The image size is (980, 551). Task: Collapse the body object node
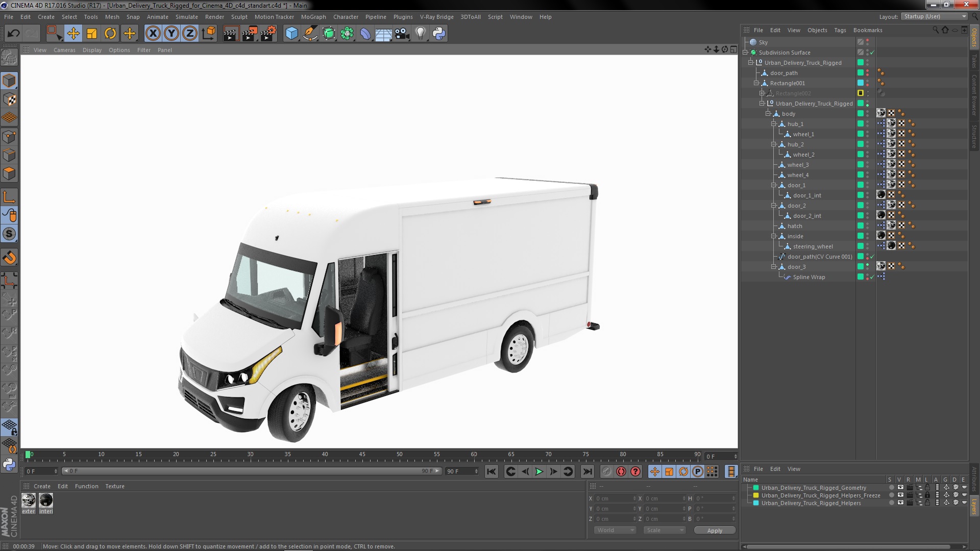(768, 114)
